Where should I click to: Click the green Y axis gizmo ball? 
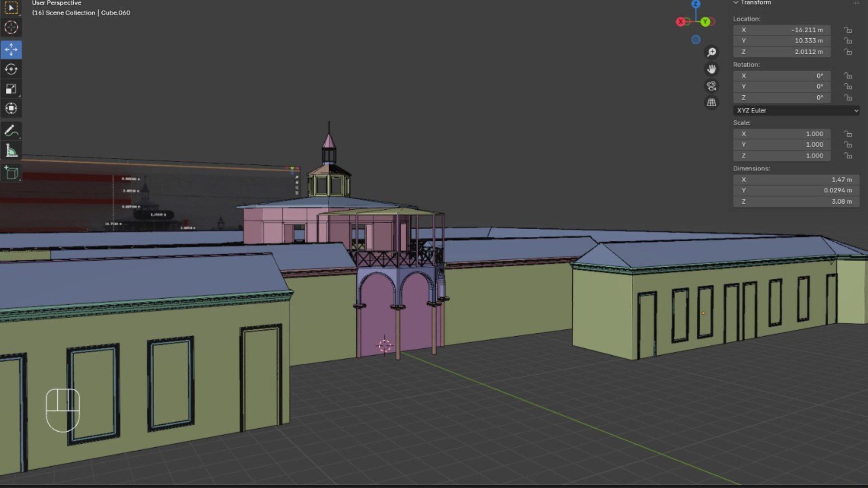click(x=705, y=22)
